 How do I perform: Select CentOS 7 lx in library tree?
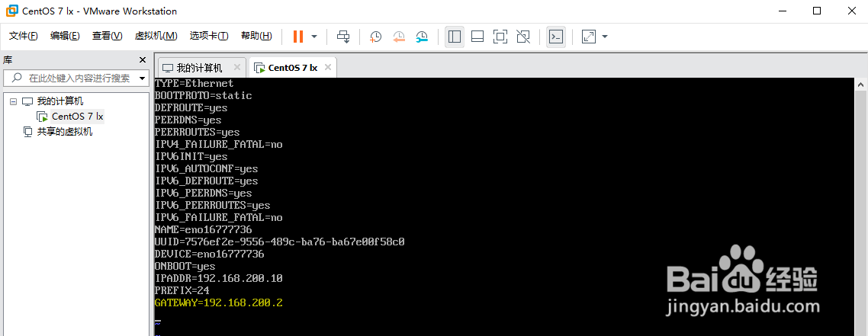click(77, 117)
